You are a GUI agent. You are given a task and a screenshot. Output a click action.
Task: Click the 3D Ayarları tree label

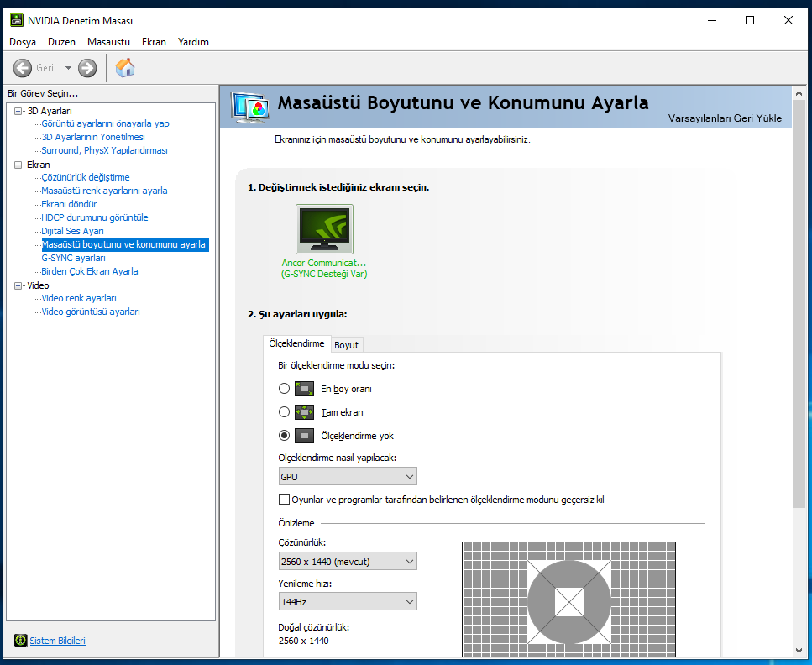pos(50,111)
